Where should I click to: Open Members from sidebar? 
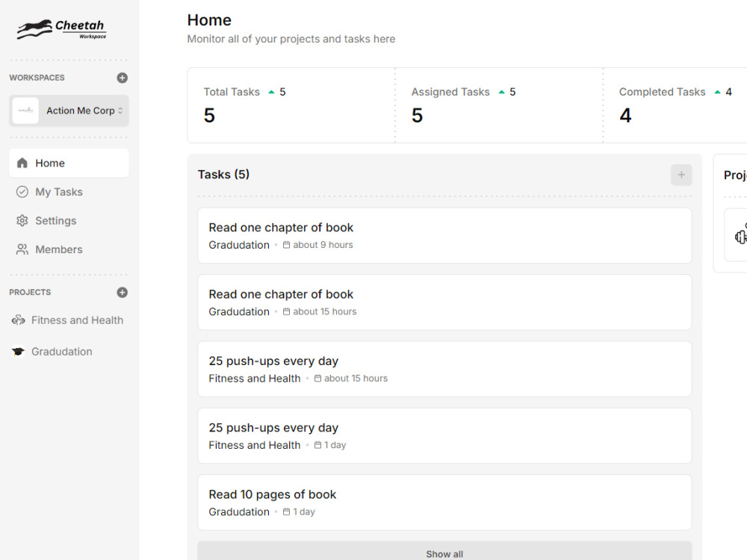(69, 249)
